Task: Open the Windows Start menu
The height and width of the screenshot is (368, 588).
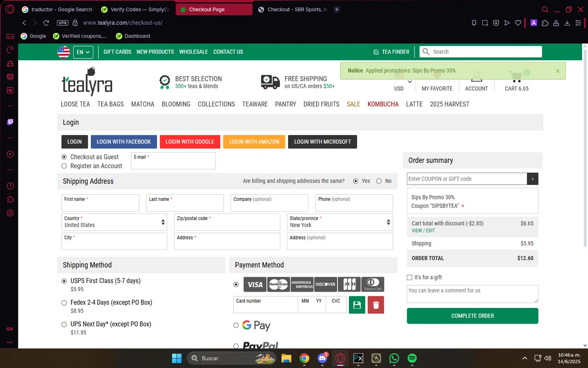Action: (x=177, y=358)
